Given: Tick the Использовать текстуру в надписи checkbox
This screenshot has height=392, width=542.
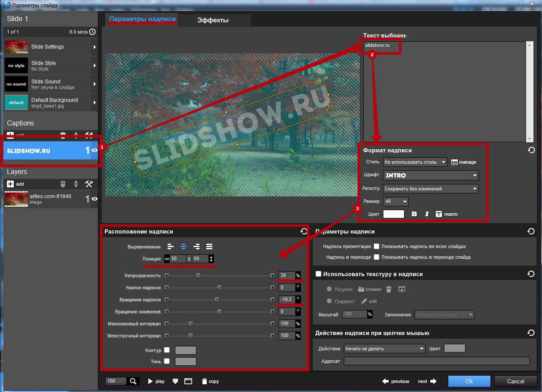Looking at the screenshot, I should [x=318, y=274].
